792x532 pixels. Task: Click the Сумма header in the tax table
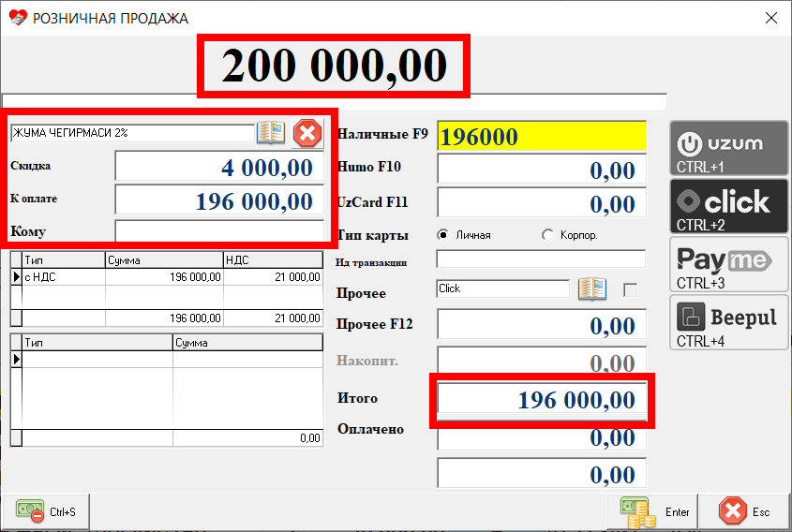(x=164, y=260)
